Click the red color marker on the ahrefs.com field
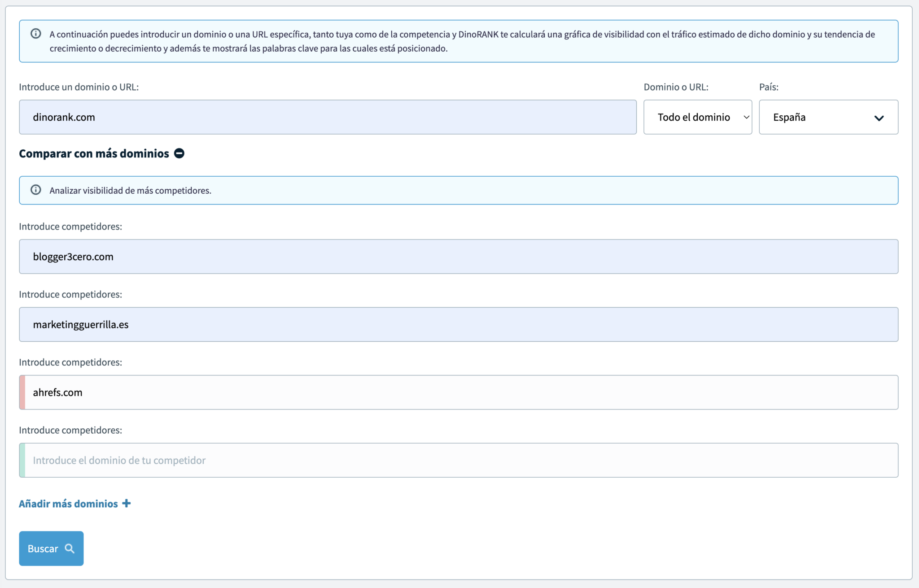Viewport: 919px width, 588px height. pos(22,392)
